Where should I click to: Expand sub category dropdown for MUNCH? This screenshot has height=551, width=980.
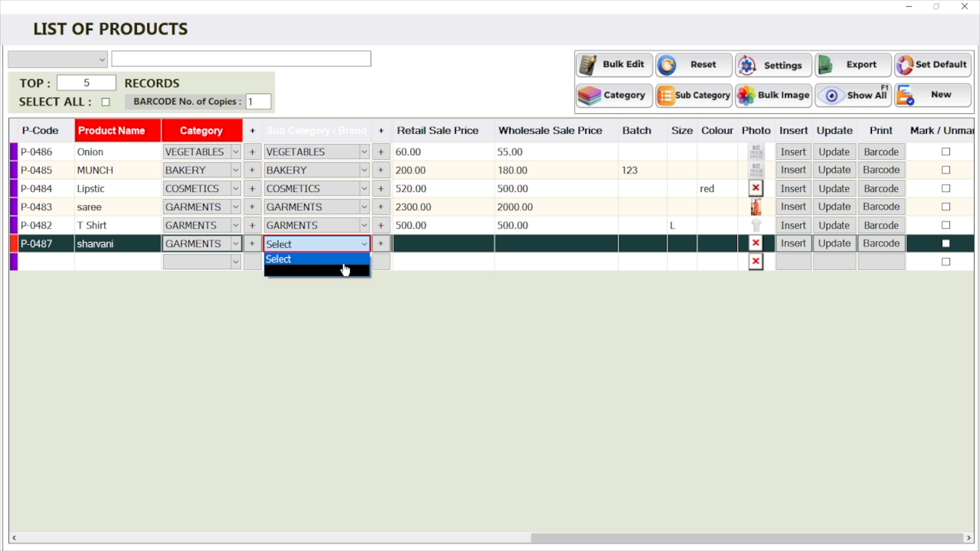point(364,170)
